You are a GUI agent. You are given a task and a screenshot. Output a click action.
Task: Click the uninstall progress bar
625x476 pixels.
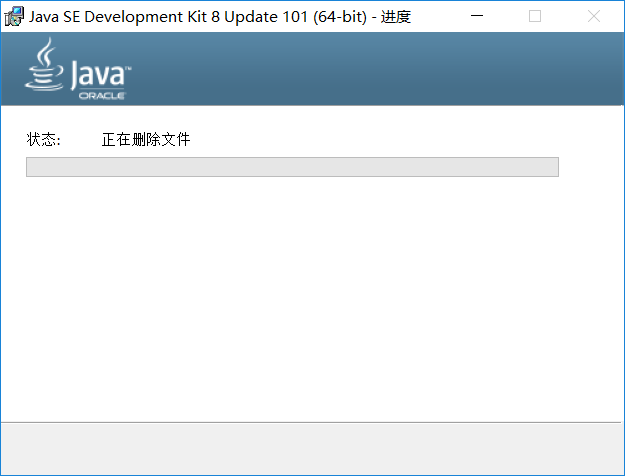click(x=292, y=167)
